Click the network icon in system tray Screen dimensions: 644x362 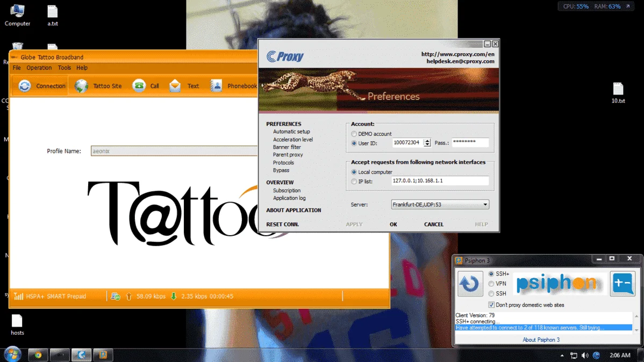tap(574, 356)
